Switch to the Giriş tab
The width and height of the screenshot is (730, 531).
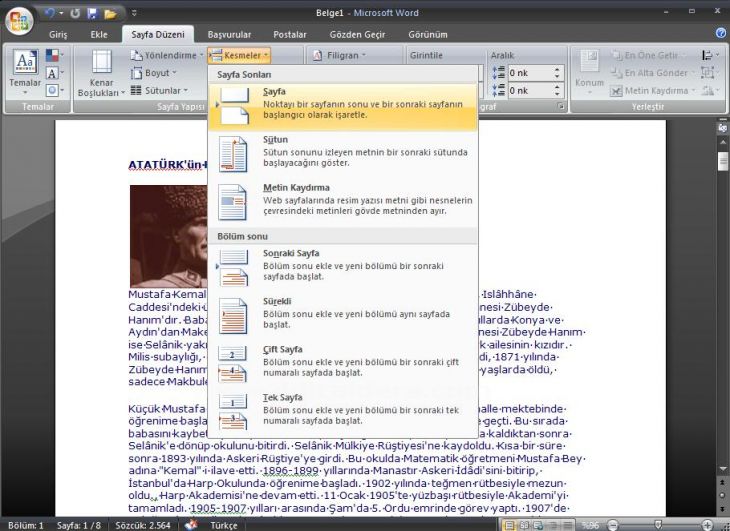click(x=58, y=34)
